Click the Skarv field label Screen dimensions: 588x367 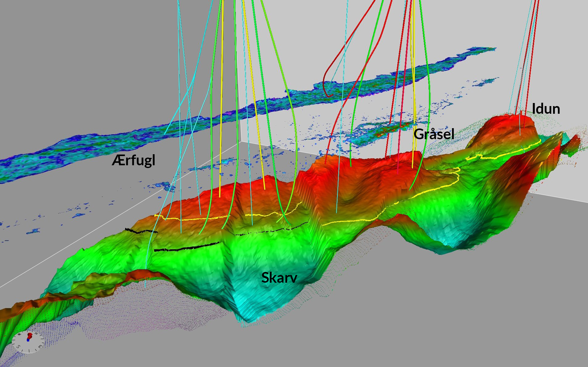coord(279,277)
